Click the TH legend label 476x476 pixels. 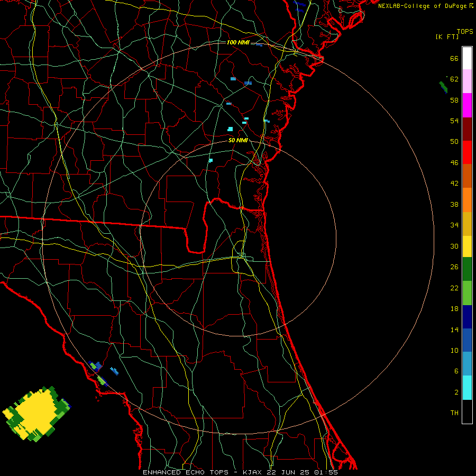pyautogui.click(x=454, y=413)
